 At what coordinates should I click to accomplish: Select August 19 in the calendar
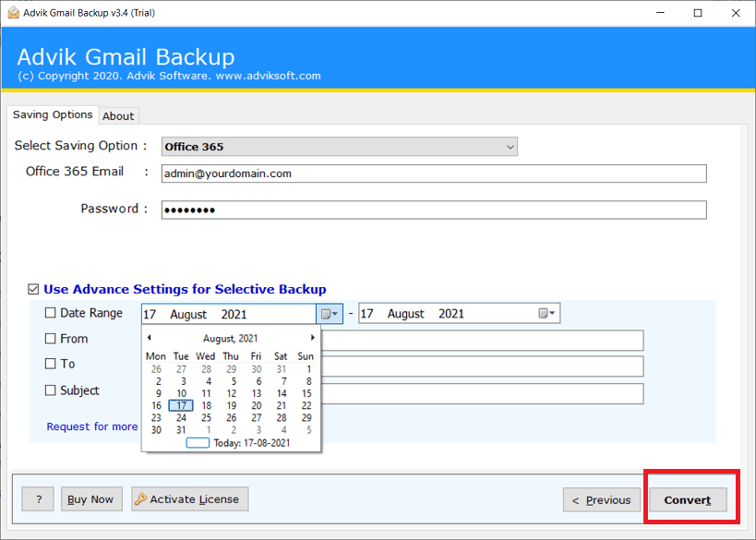pos(232,405)
